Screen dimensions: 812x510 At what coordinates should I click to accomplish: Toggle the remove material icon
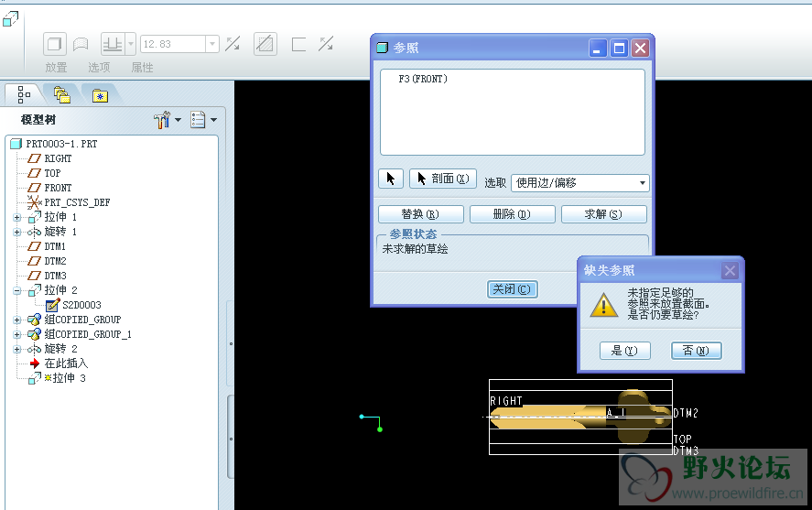point(265,44)
